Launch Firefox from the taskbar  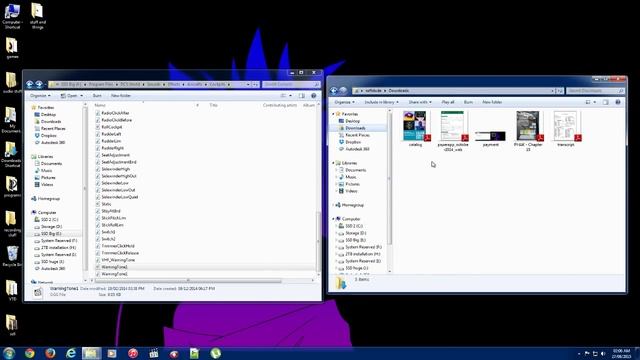tap(50, 353)
